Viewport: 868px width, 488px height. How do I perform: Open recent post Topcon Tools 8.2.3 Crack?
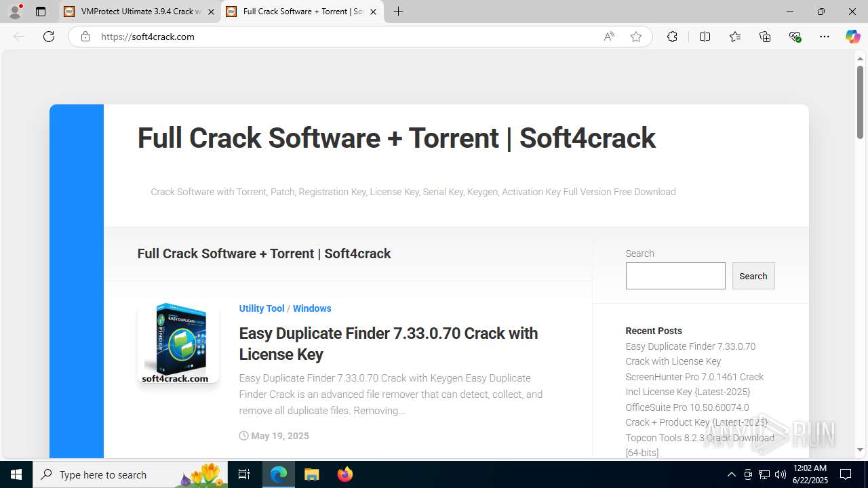click(699, 445)
